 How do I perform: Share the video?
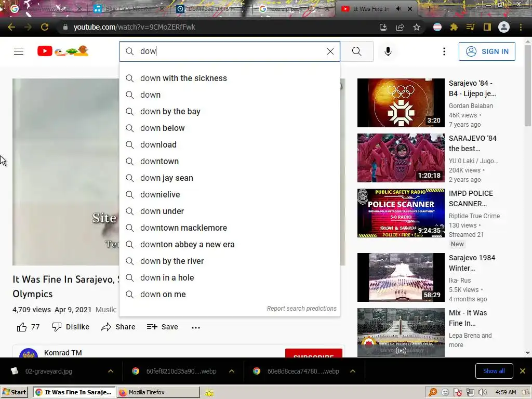click(118, 327)
